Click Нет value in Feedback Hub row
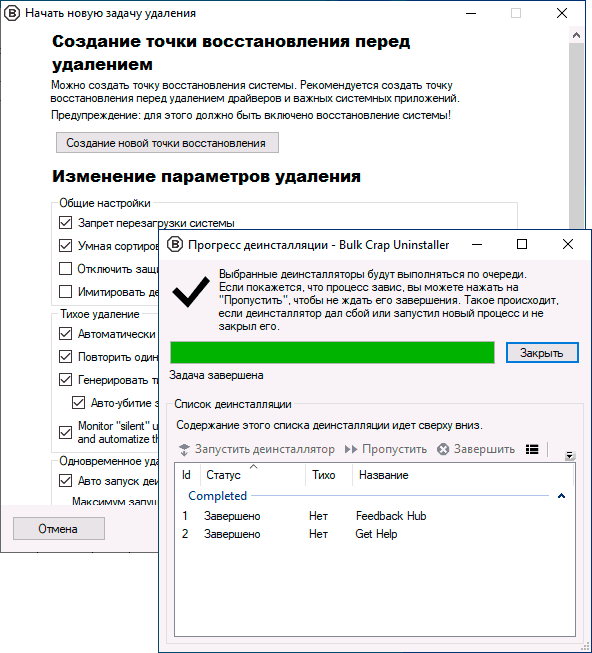This screenshot has width=592, height=653. (x=318, y=516)
